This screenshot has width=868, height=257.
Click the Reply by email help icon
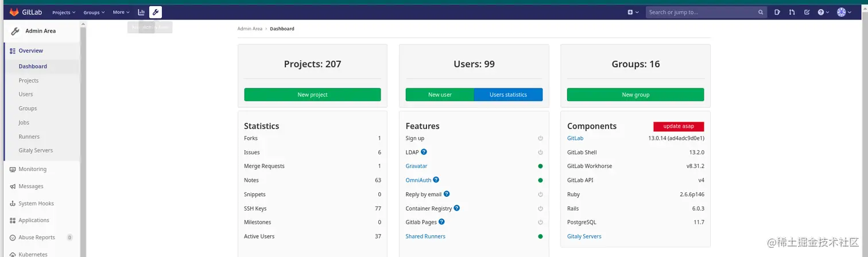coord(447,194)
